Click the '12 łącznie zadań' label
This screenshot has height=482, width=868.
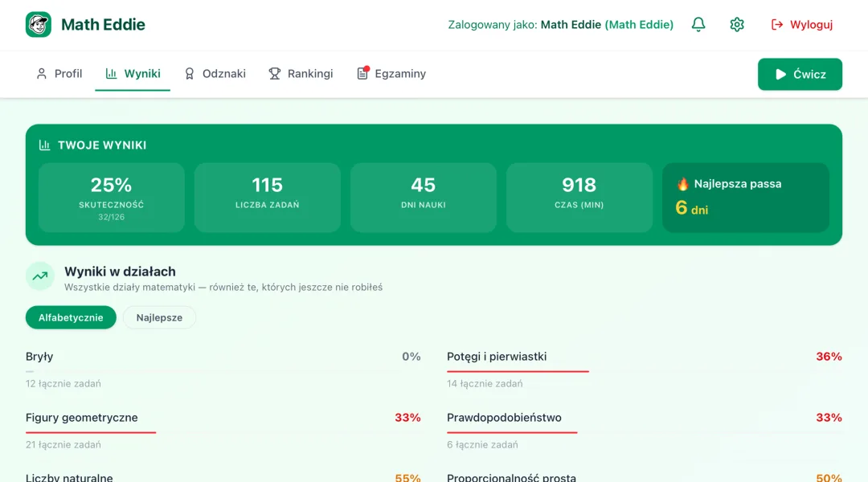coord(63,383)
